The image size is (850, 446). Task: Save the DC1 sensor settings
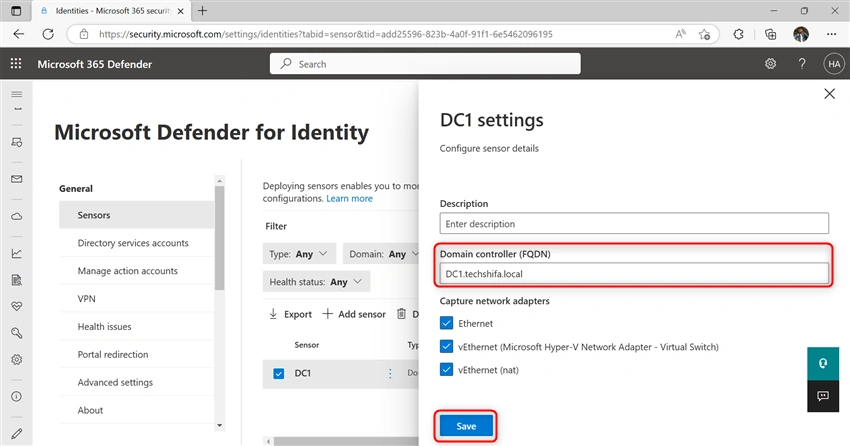pos(466,426)
